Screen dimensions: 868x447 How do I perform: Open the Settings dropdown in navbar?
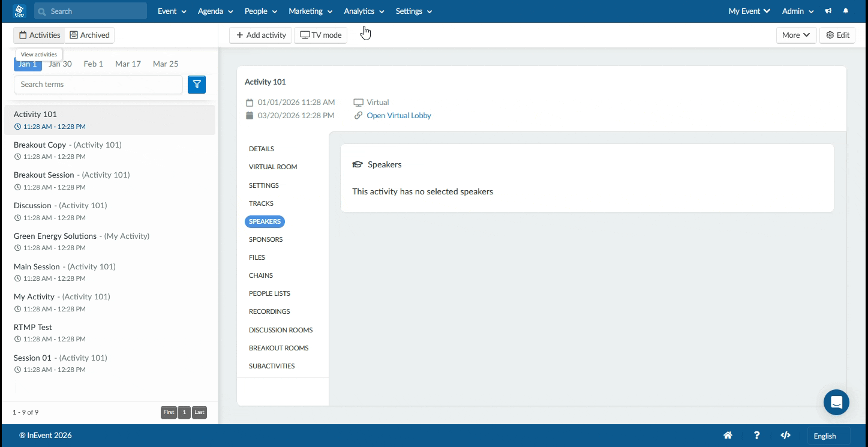tap(414, 11)
